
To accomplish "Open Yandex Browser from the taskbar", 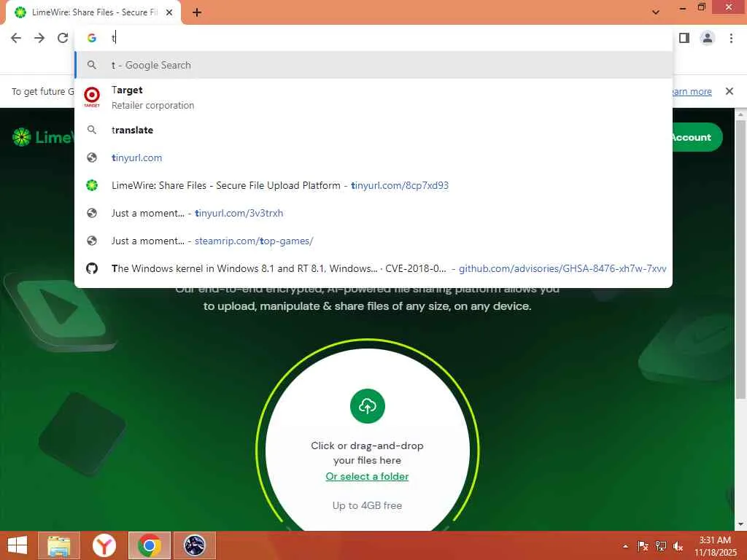I will coord(104,545).
